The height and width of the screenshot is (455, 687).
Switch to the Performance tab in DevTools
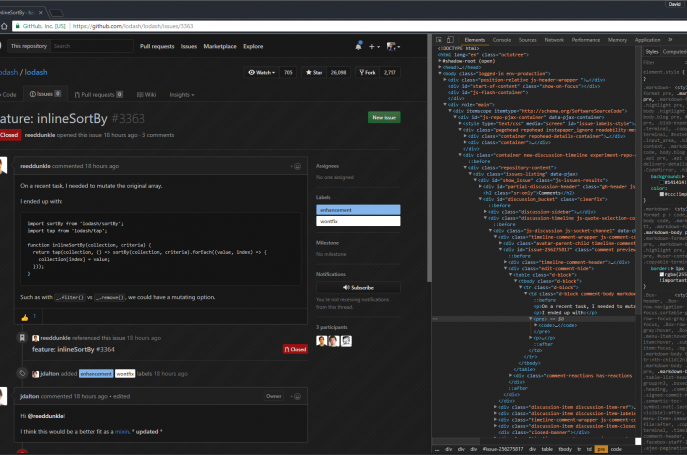(586, 40)
